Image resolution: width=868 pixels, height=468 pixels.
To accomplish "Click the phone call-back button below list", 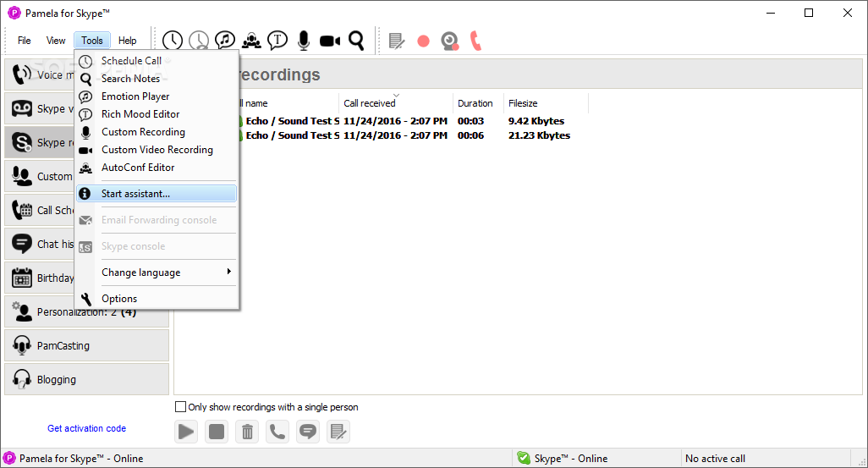I will tap(277, 432).
